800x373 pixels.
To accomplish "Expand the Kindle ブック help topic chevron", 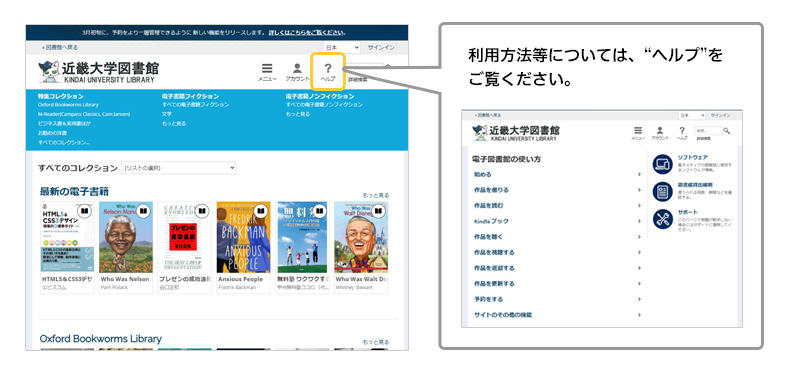I will tap(639, 221).
